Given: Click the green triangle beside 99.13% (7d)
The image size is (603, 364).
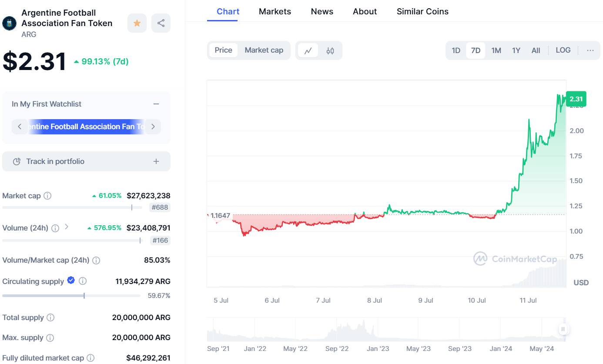Looking at the screenshot, I should (77, 62).
